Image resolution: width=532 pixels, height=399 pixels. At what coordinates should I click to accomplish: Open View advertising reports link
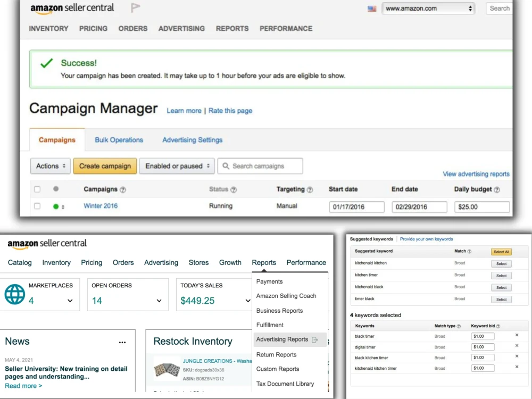coord(476,174)
